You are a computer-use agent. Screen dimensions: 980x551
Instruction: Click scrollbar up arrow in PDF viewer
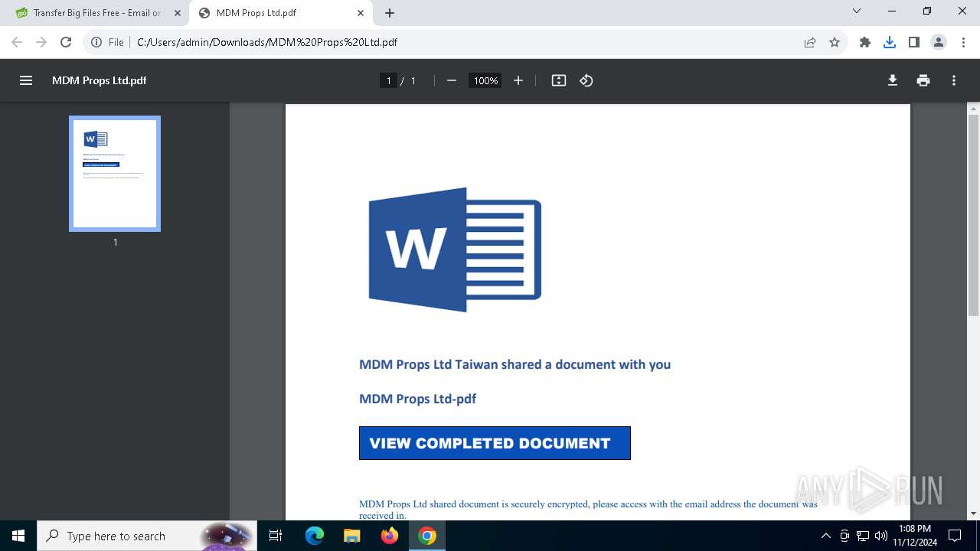point(974,109)
